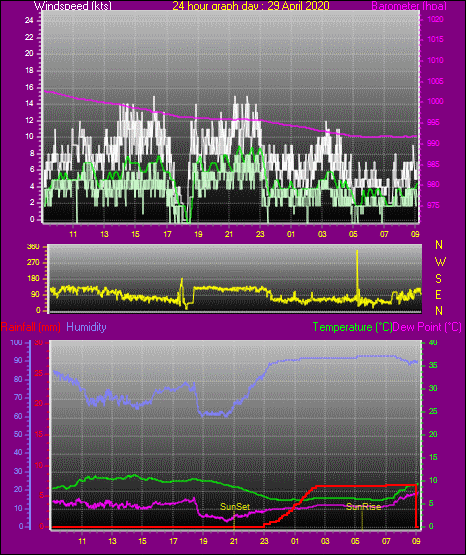The height and width of the screenshot is (555, 466).
Task: Select the "S" compass direction letter
Action: [x=438, y=279]
